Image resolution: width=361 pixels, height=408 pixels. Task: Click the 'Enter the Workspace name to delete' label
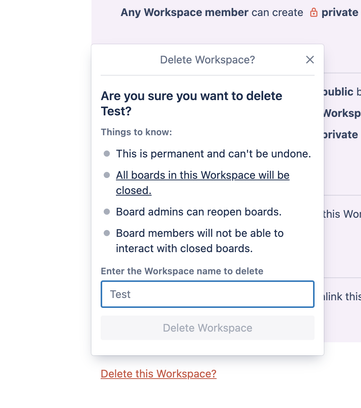pyautogui.click(x=182, y=271)
